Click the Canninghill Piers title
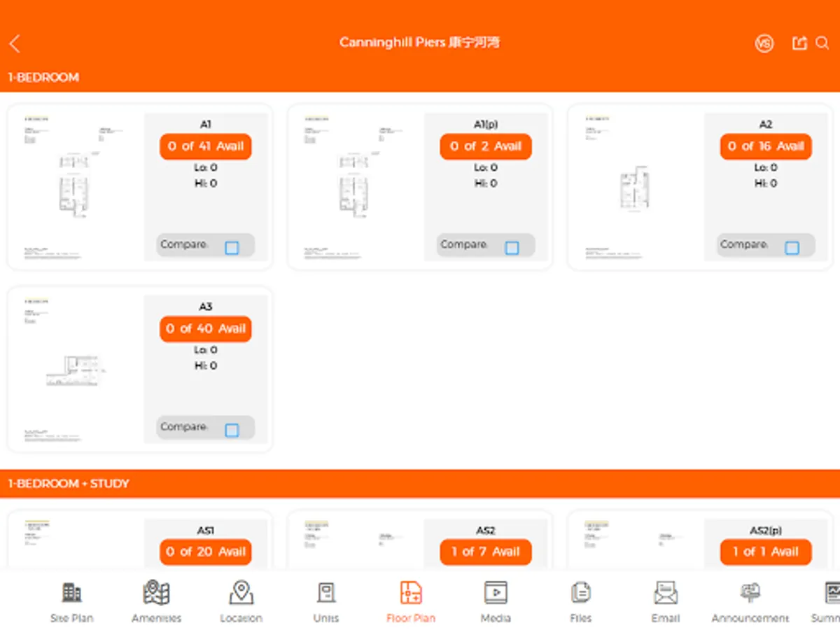This screenshot has width=840, height=630. tap(420, 43)
